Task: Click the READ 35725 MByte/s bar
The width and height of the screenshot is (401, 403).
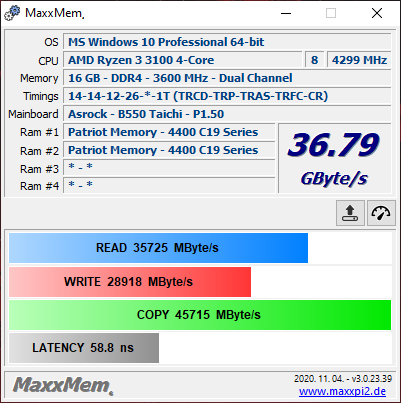Action: pyautogui.click(x=158, y=248)
